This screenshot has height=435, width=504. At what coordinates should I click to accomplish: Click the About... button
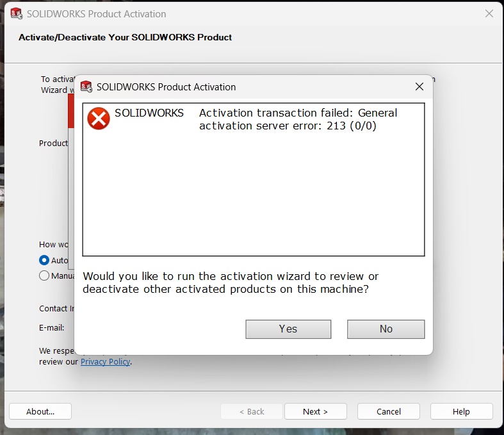point(40,411)
